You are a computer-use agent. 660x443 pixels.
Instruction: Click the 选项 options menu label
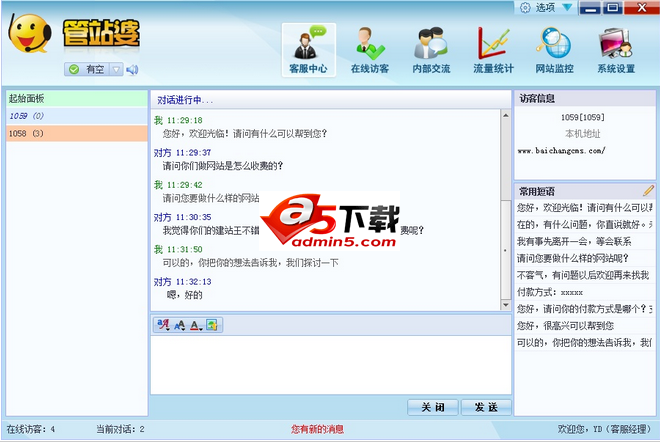545,8
